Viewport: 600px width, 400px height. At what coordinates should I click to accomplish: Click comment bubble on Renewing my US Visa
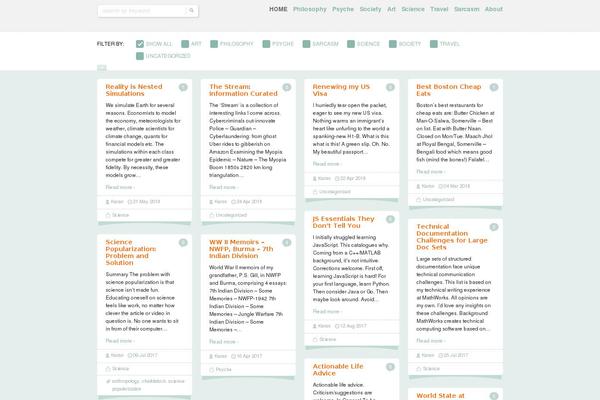390,87
